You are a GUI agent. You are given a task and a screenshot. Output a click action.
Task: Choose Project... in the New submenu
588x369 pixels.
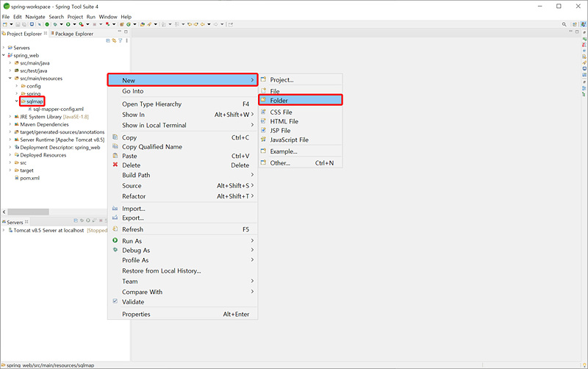point(301,80)
